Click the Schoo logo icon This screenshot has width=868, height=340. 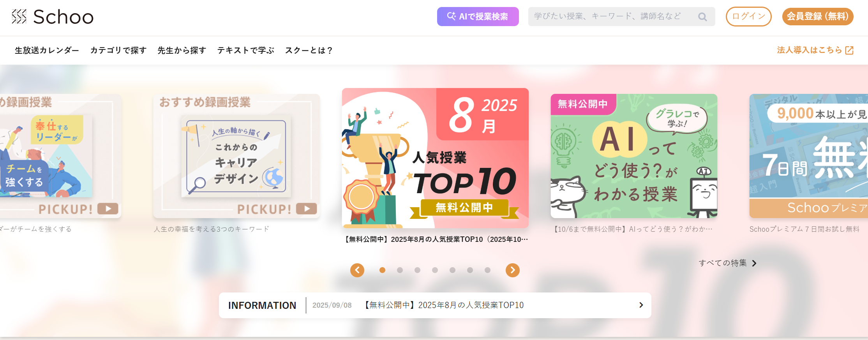(x=19, y=16)
